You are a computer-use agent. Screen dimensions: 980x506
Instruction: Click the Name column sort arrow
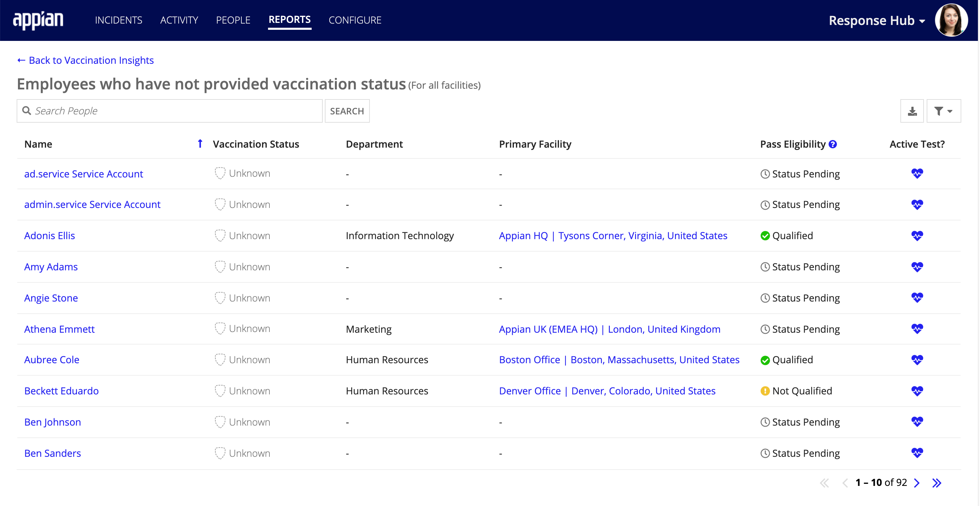click(x=201, y=143)
